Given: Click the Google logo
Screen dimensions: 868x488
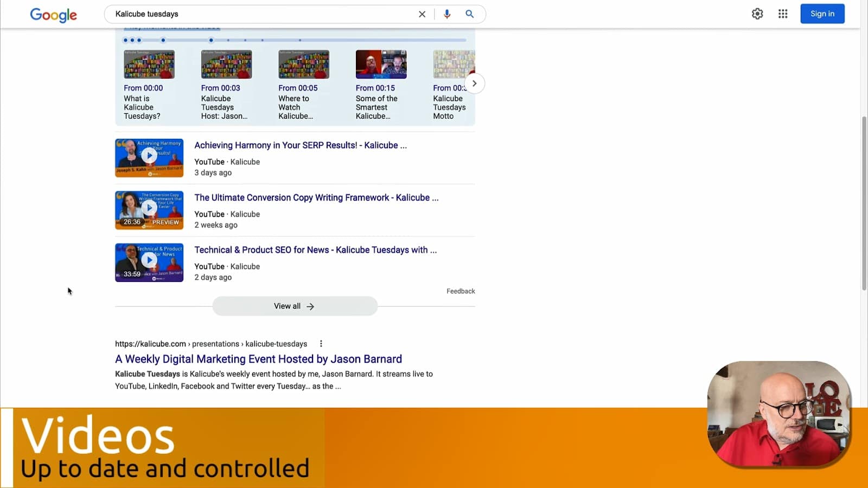Looking at the screenshot, I should (x=53, y=15).
